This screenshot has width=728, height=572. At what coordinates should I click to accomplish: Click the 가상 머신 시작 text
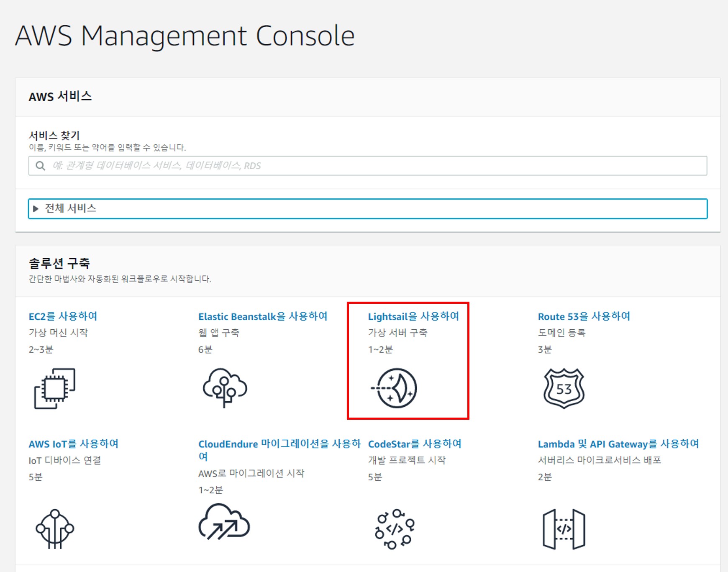pyautogui.click(x=58, y=333)
